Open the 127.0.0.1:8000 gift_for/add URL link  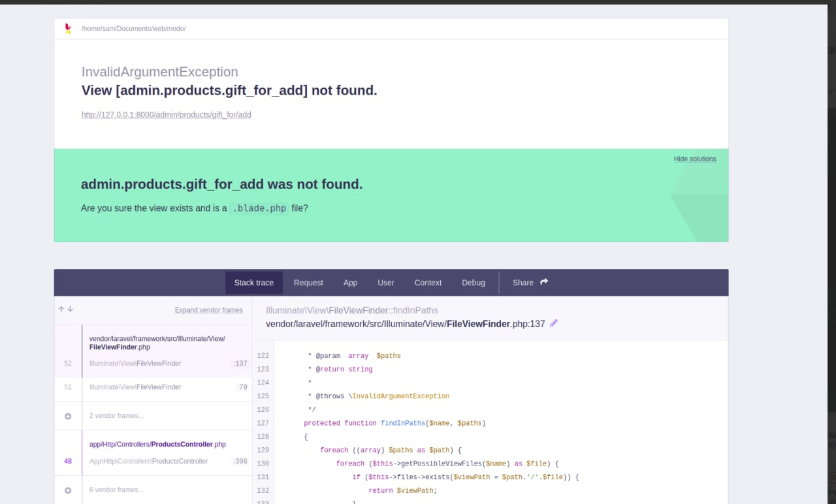tap(167, 115)
